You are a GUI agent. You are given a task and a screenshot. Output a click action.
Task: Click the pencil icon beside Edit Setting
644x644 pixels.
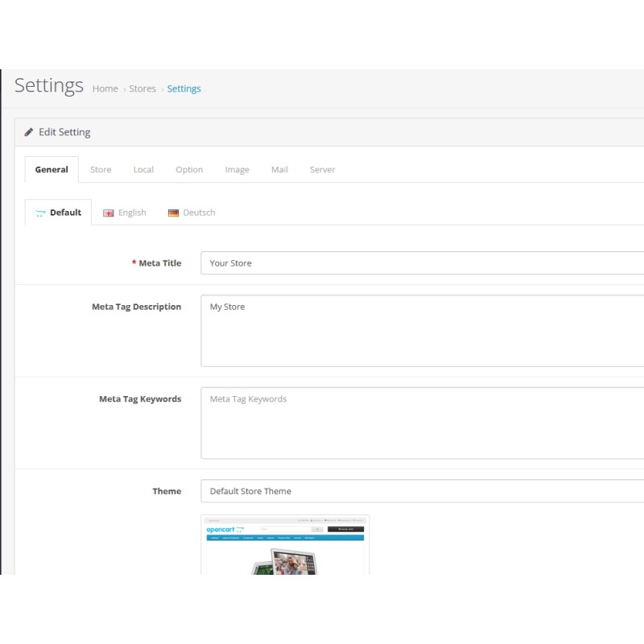coord(29,132)
